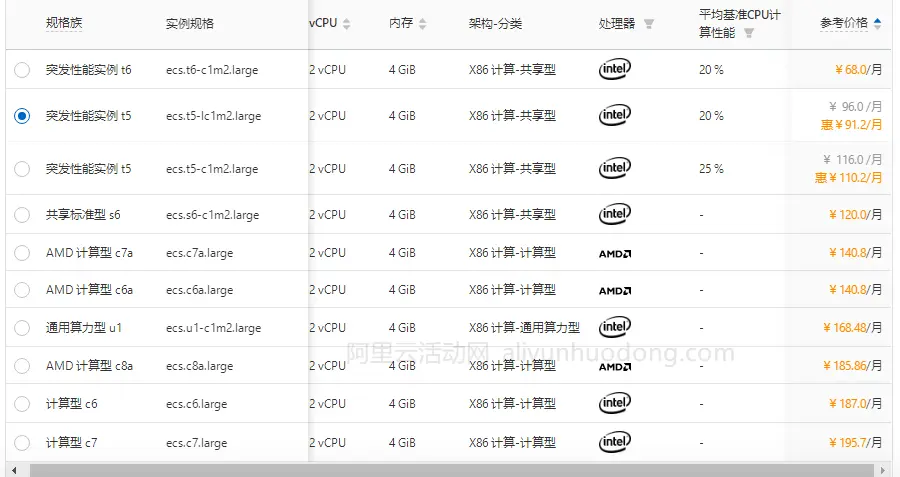Click the ¥187.0/月 price
The image size is (900, 477).
tap(855, 403)
